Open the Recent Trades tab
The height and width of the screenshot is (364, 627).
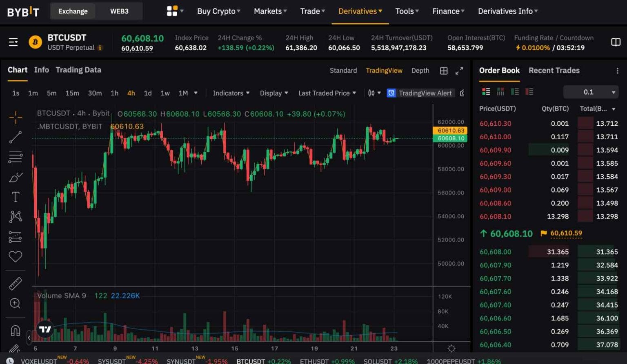point(554,70)
